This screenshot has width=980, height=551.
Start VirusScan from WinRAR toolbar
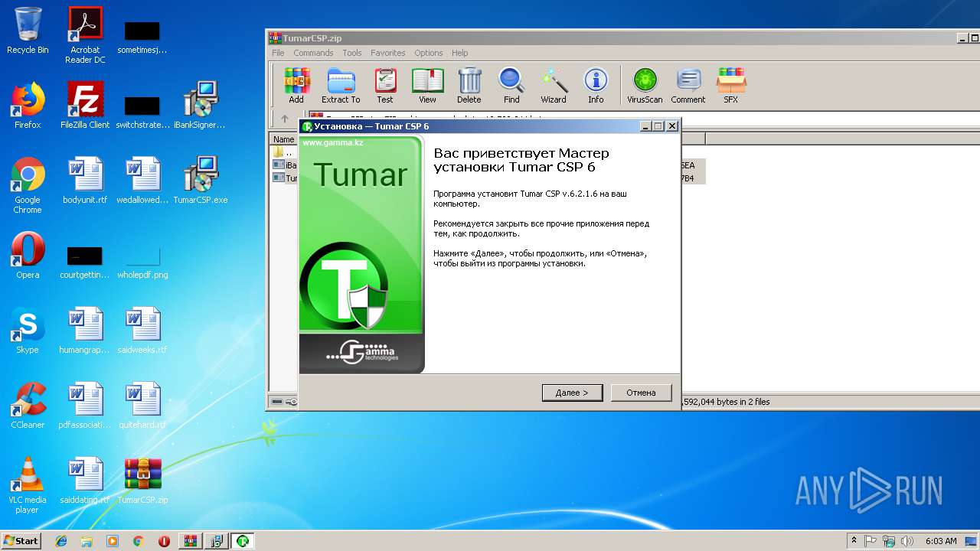tap(645, 86)
